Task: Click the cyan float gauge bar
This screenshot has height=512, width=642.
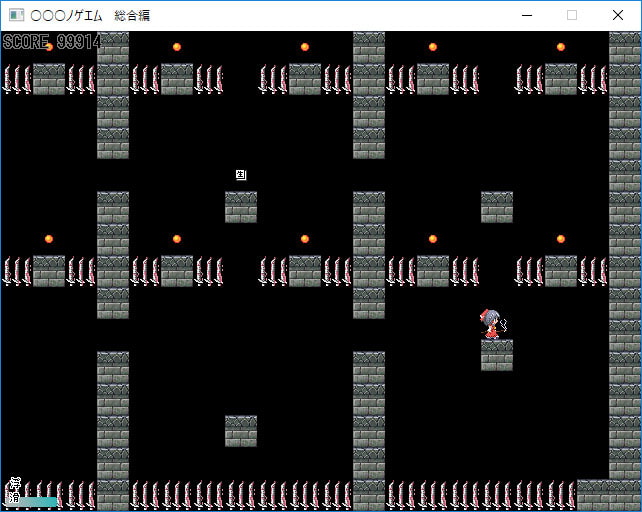Action: [38, 502]
